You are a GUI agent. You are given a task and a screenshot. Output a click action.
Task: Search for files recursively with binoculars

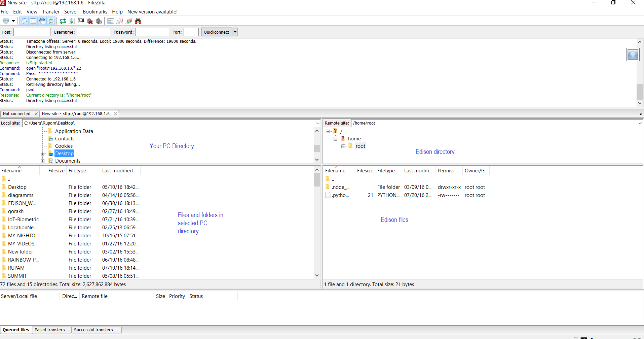[138, 21]
